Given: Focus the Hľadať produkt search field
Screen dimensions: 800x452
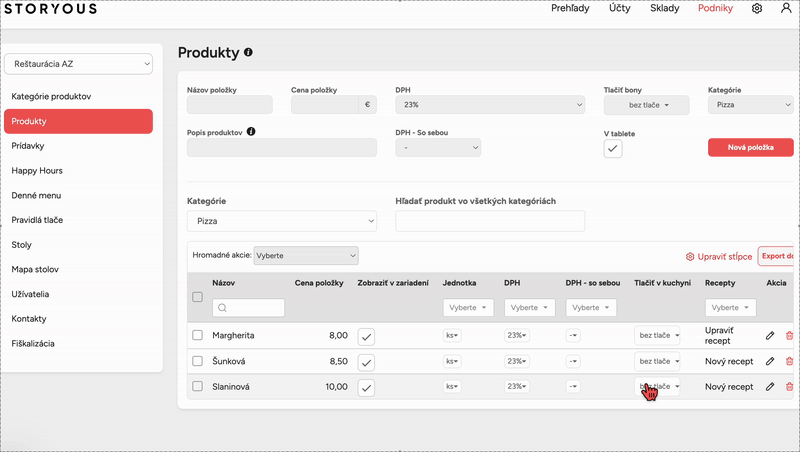Looking at the screenshot, I should [490, 221].
